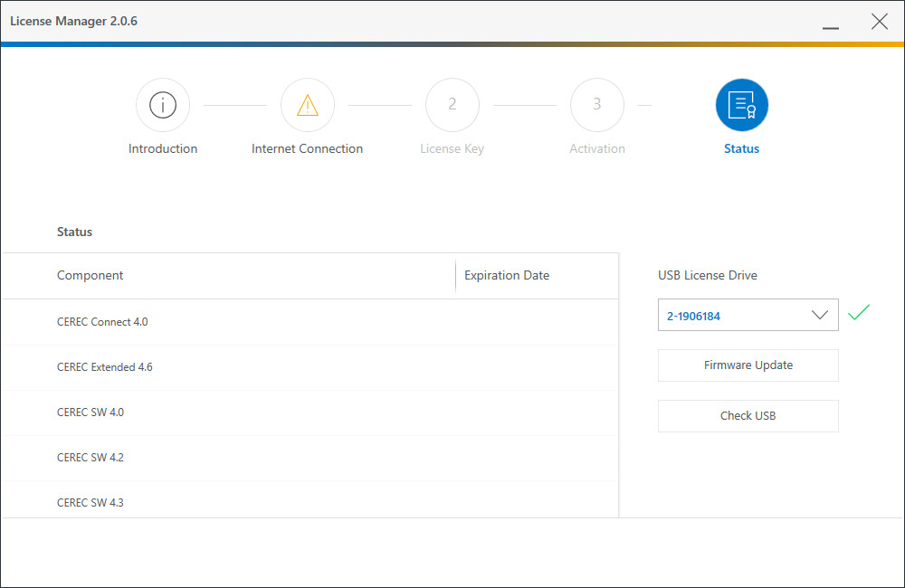Switch to the Introduction step label
The height and width of the screenshot is (588, 905).
click(x=163, y=149)
